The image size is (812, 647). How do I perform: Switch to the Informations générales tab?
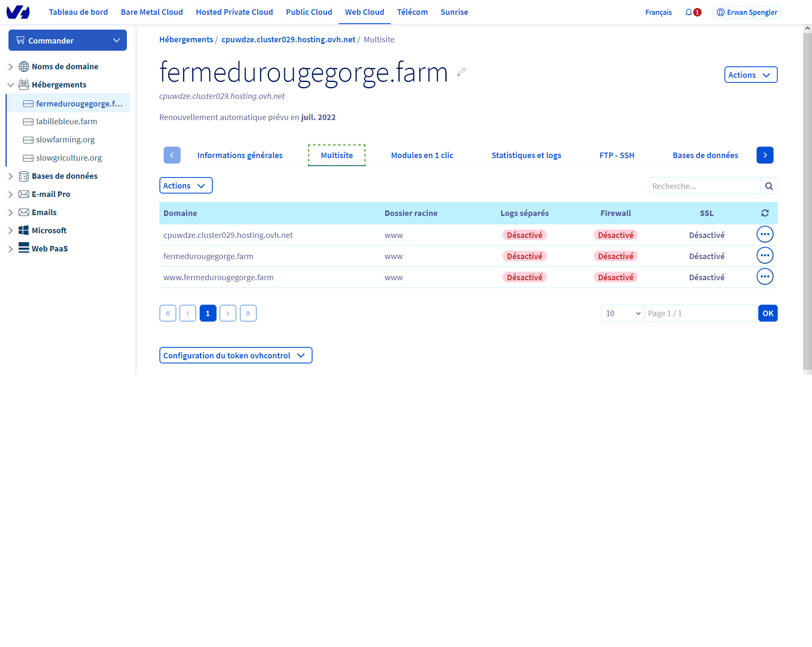pos(240,155)
